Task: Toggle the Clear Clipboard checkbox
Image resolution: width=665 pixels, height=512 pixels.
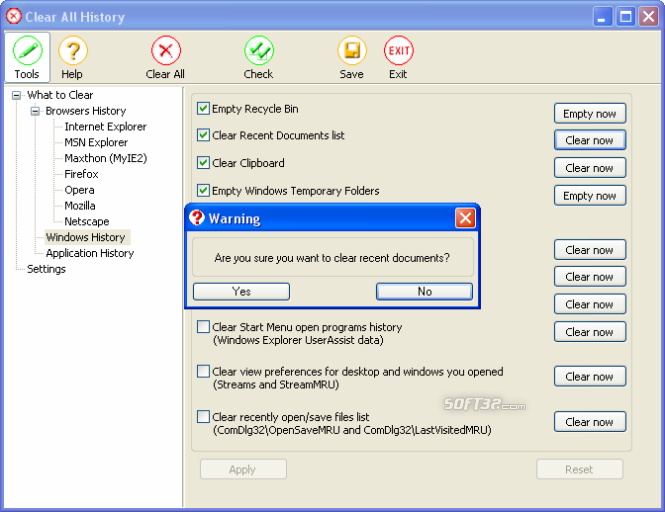Action: [203, 163]
